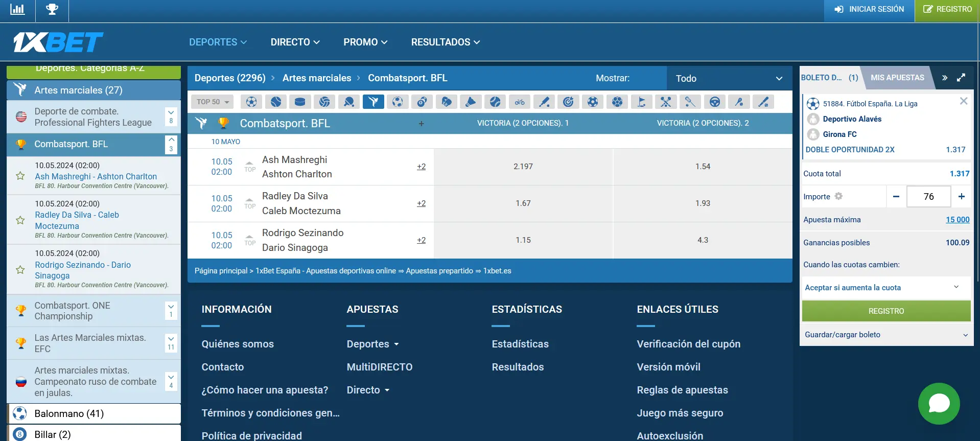Screen dimensions: 980x441
Task: Favorite the Ash Mashreghi - Ashton Charlton match
Action: point(20,176)
